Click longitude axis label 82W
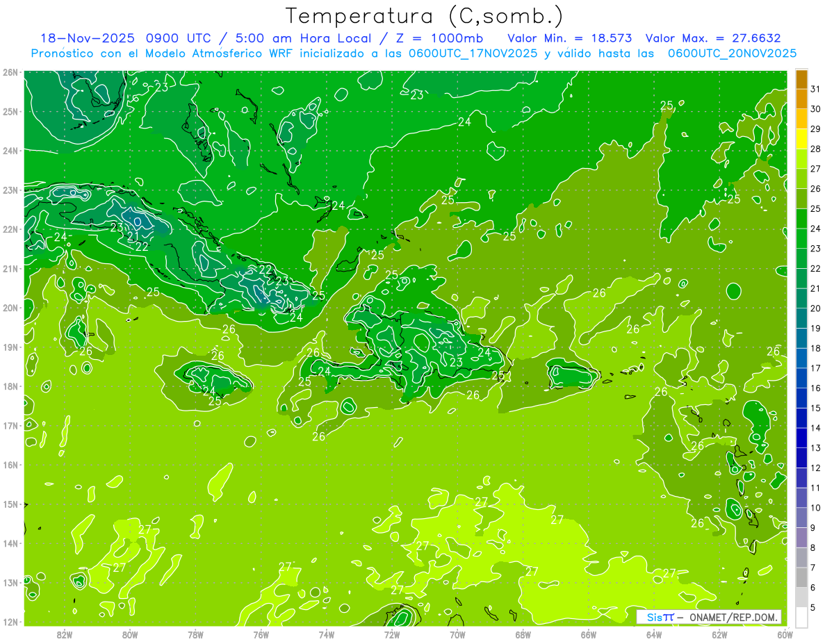This screenshot has height=644, width=834. [x=65, y=634]
